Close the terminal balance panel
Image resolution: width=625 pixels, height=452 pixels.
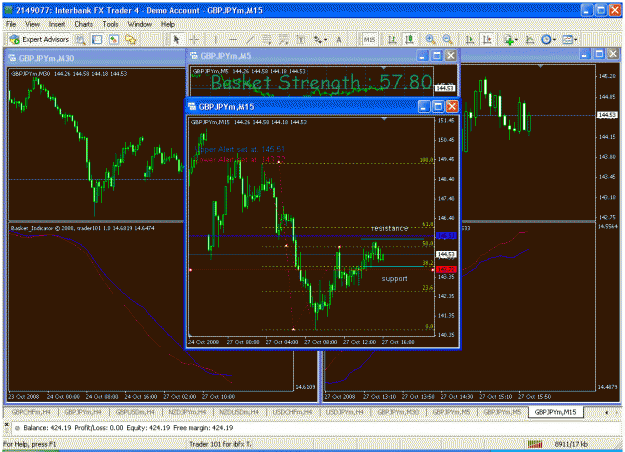(6, 424)
